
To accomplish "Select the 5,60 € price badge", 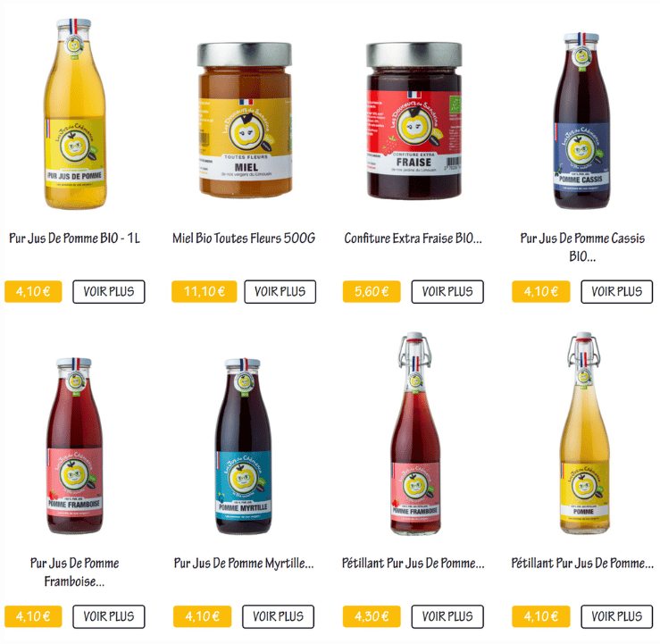I will (x=372, y=292).
